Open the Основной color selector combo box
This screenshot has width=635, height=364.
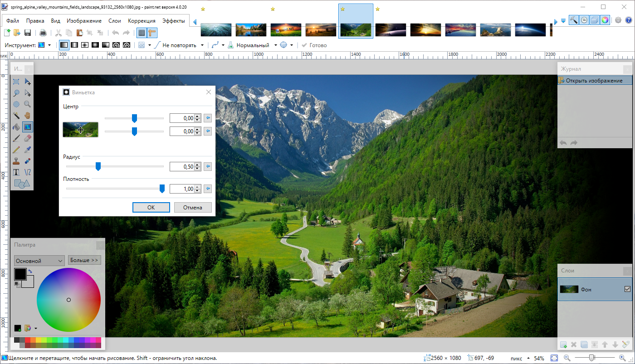pos(39,261)
